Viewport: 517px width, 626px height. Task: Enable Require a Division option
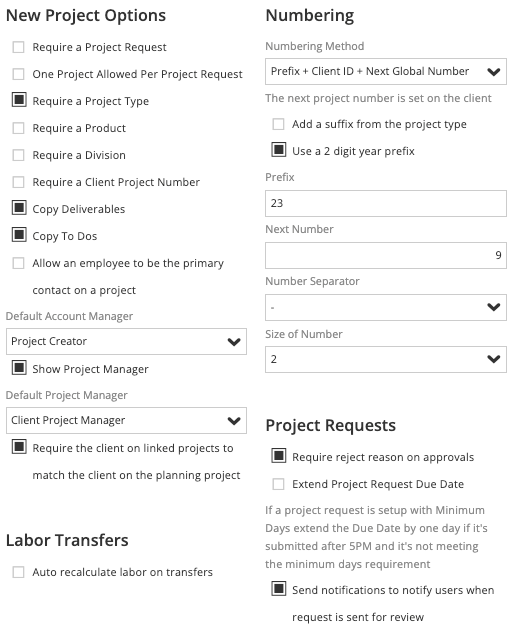(18, 155)
